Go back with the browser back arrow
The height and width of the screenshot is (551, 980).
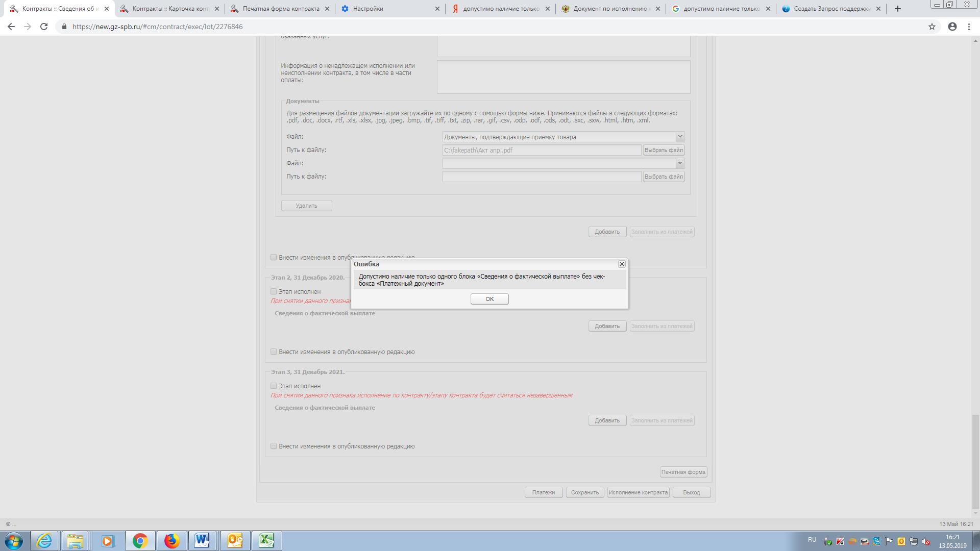(11, 27)
